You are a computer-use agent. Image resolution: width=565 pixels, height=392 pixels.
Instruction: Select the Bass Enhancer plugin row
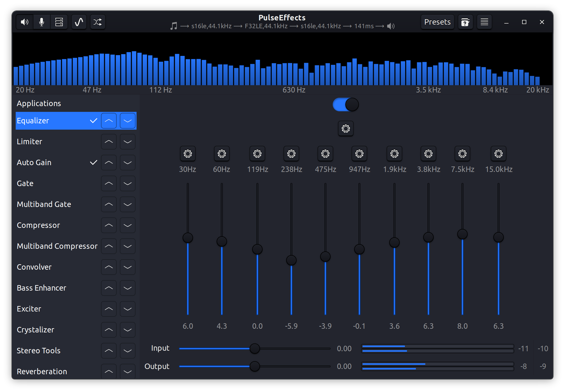click(76, 288)
